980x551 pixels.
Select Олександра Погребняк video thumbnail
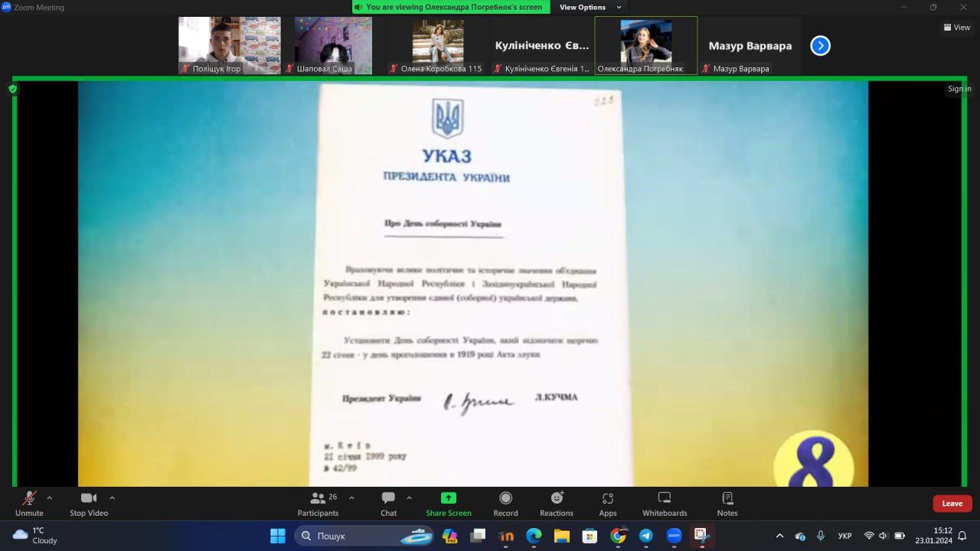click(646, 46)
